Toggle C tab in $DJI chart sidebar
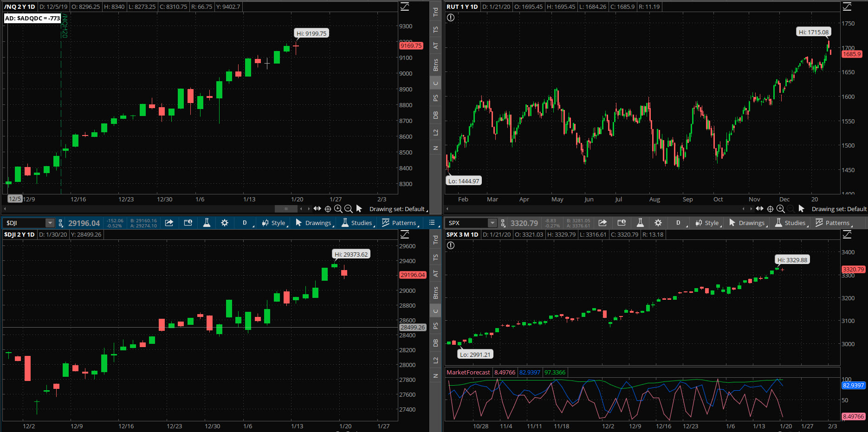868x432 pixels. tap(435, 311)
